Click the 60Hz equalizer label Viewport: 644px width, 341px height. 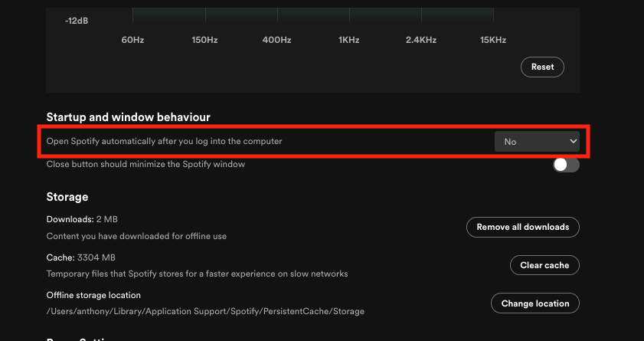pos(132,40)
